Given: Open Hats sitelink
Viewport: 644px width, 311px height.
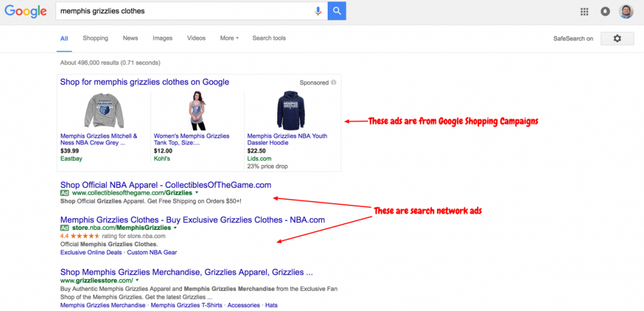Looking at the screenshot, I should tap(272, 305).
